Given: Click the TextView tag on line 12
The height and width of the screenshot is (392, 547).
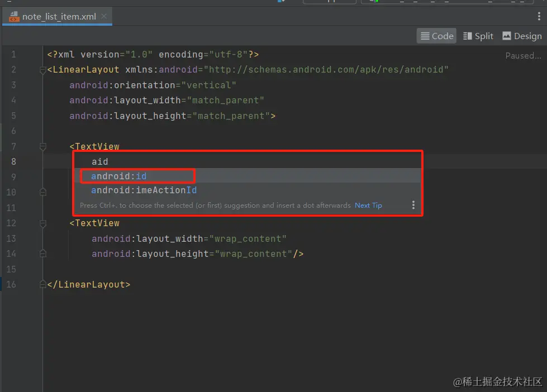Looking at the screenshot, I should (x=94, y=223).
